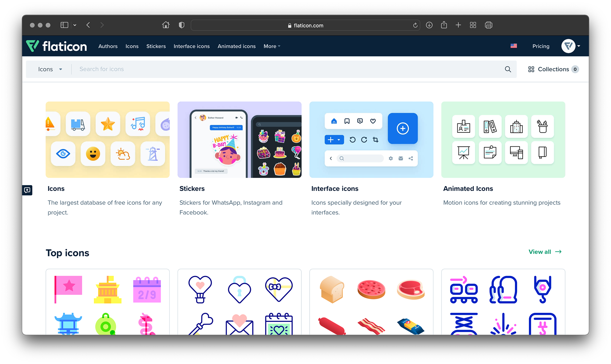Image resolution: width=611 pixels, height=364 pixels.
Task: Open the Interface icons navigation item
Action: 192,46
